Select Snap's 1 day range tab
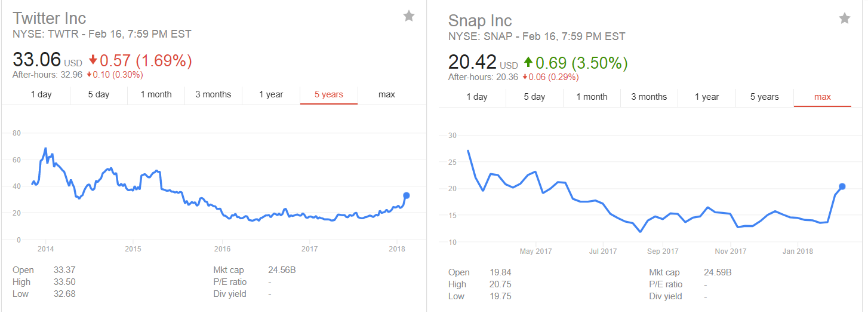This screenshot has width=868, height=313. point(477,97)
